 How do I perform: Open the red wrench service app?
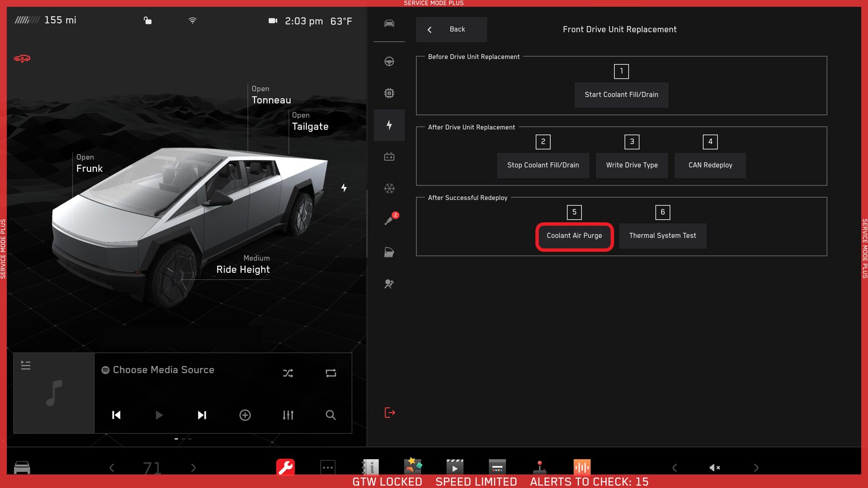[x=285, y=467]
